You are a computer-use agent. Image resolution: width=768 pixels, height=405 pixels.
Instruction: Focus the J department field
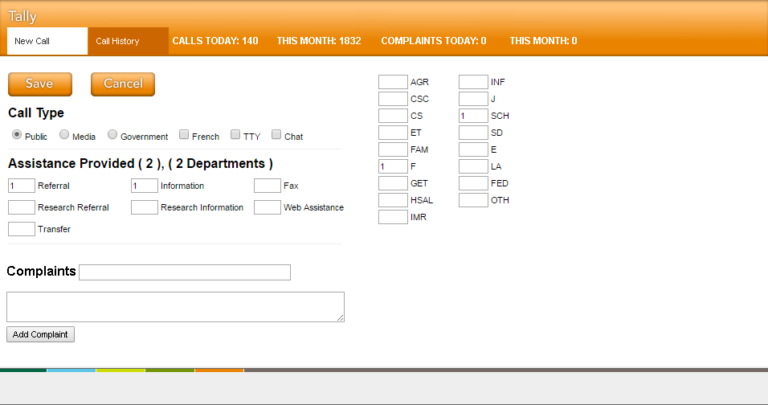click(x=474, y=99)
